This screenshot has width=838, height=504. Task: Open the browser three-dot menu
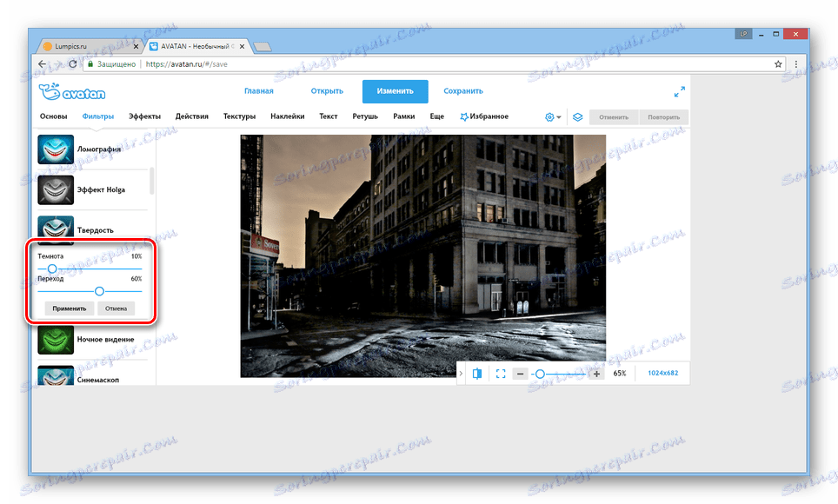(x=795, y=64)
